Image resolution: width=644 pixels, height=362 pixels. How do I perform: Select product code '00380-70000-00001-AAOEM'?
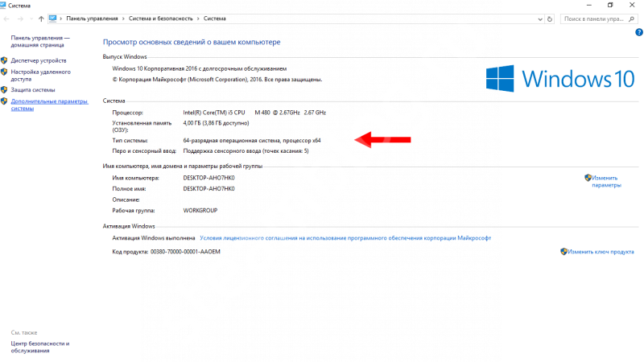[185, 252]
